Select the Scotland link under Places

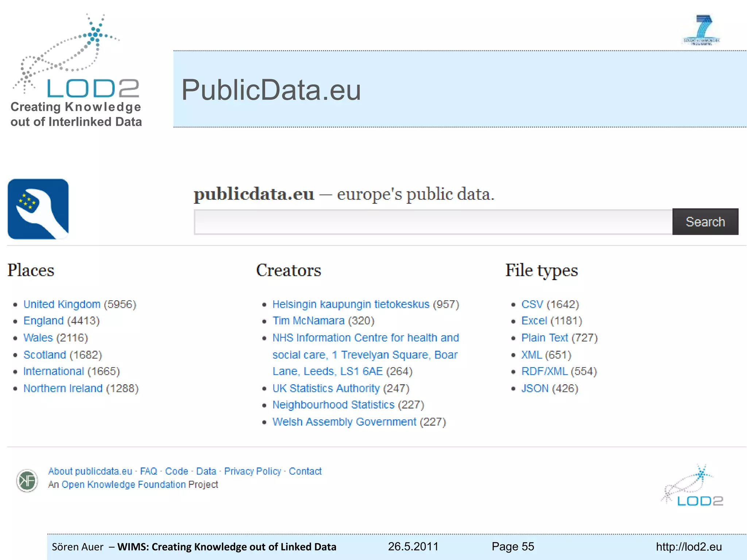click(x=44, y=355)
